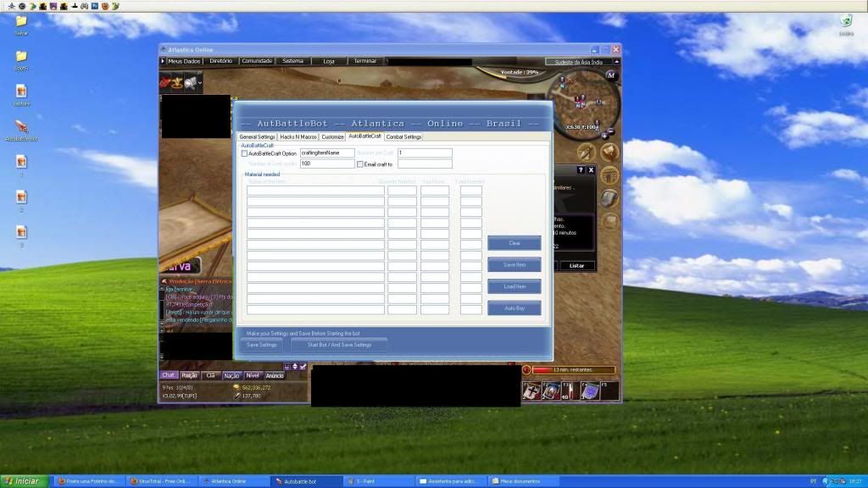The width and height of the screenshot is (868, 488).
Task: Zoom in the minimap with plus button
Action: point(604,134)
